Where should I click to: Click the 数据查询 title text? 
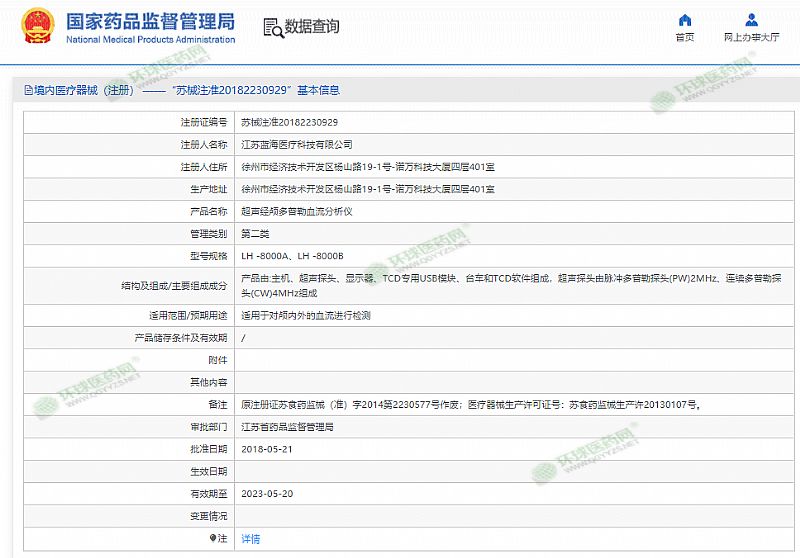coord(312,27)
